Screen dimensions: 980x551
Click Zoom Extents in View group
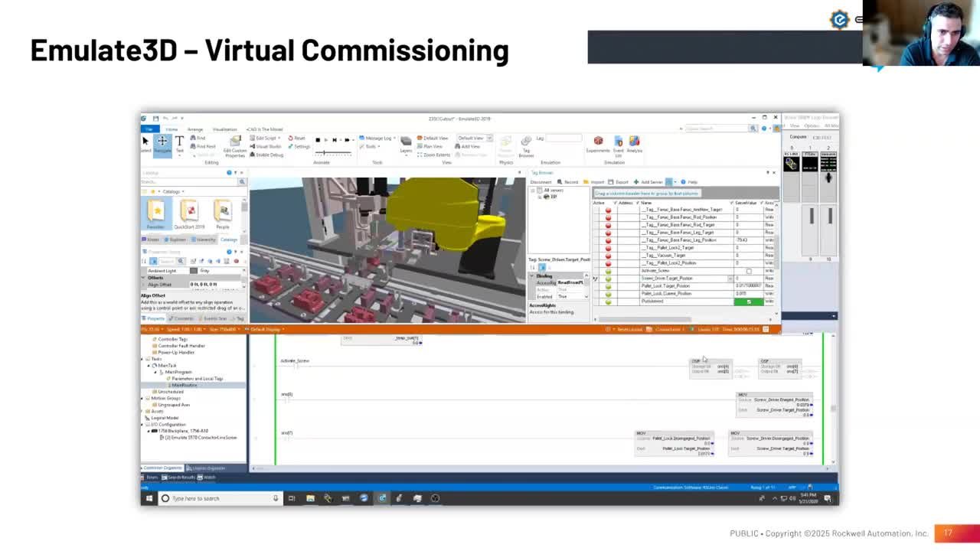click(434, 155)
